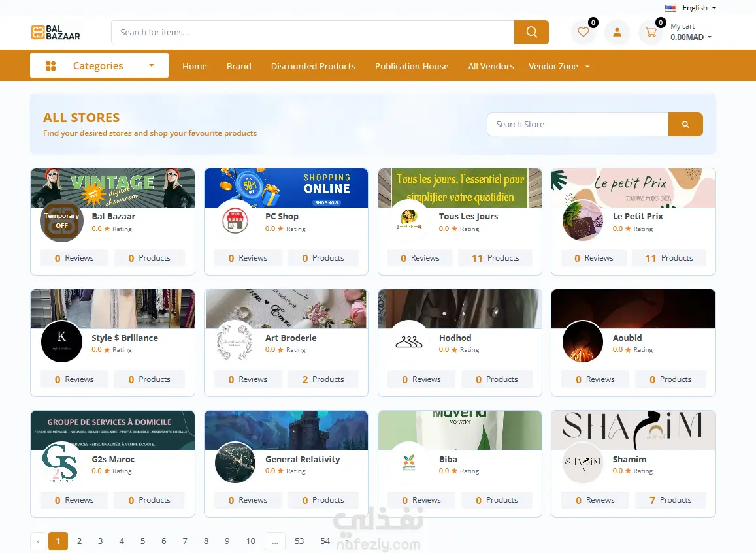
Task: Open the Categories dropdown menu
Action: [99, 65]
